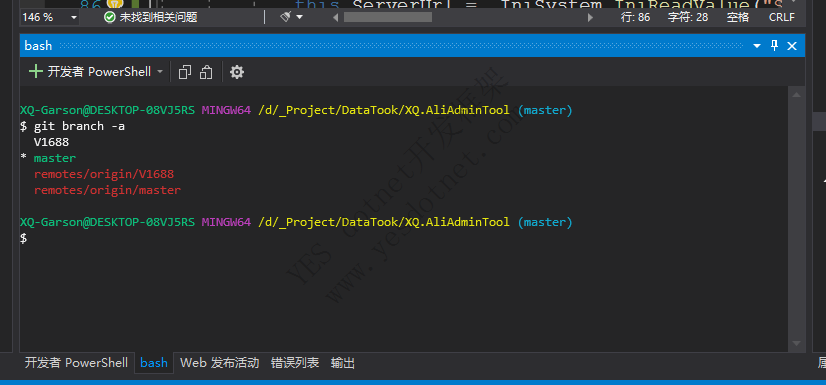Open terminal settings gear icon

click(237, 72)
